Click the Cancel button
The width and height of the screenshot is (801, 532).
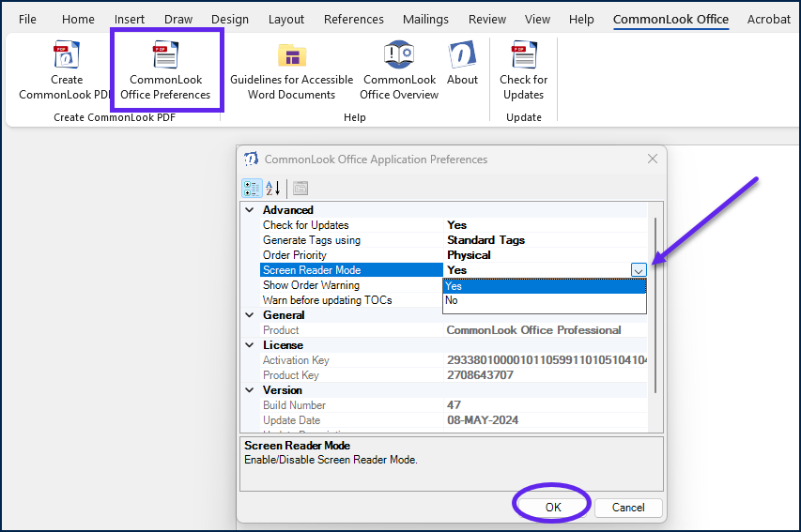[628, 507]
